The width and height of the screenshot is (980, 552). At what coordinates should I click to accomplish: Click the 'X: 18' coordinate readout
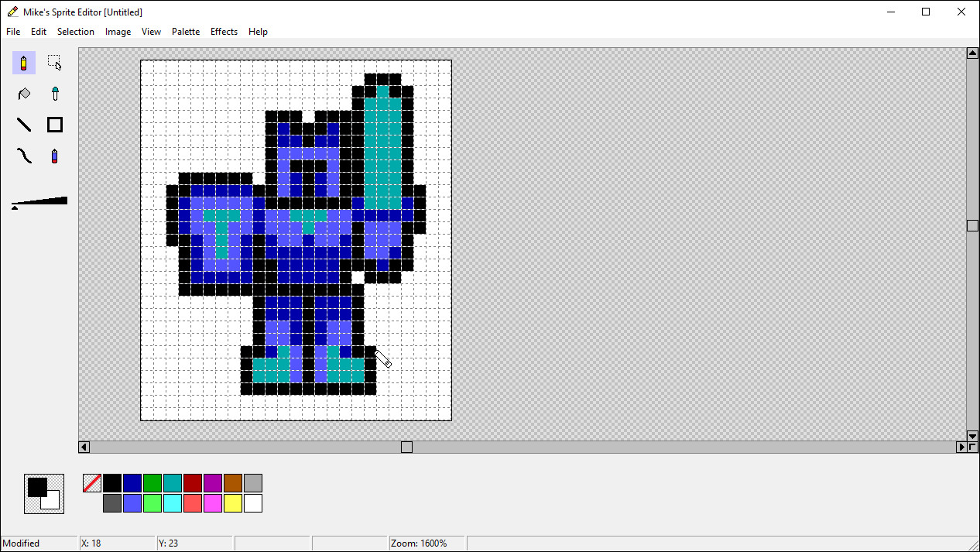pos(91,543)
